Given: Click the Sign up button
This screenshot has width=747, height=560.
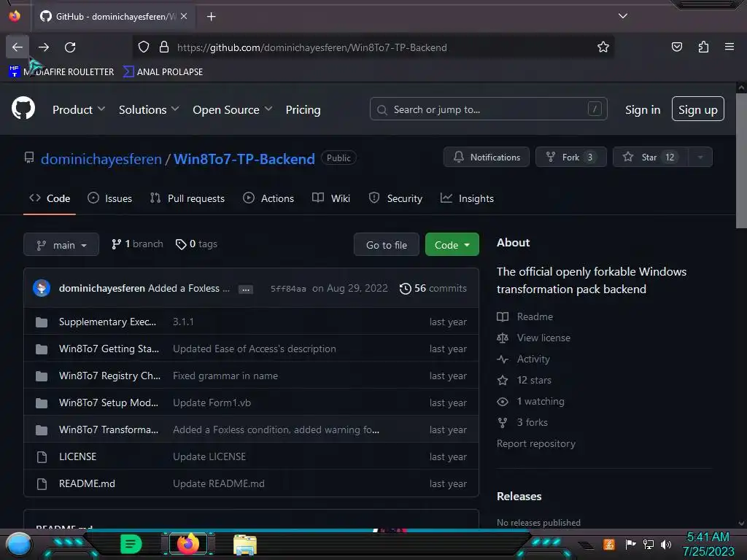Looking at the screenshot, I should [698, 109].
